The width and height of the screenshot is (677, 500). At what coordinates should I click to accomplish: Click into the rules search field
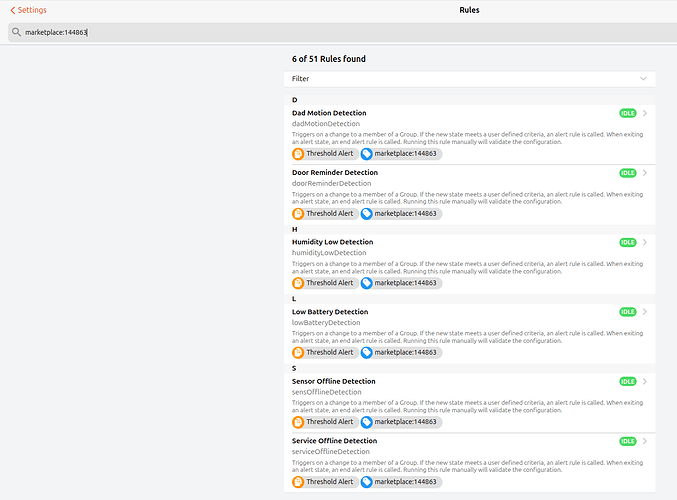pos(340,32)
